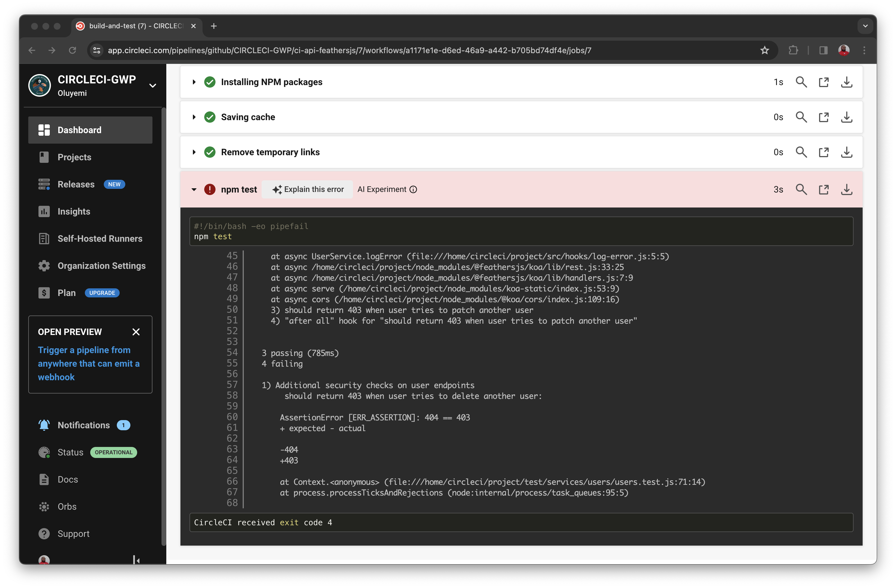The width and height of the screenshot is (896, 588).
Task: Expand the Saving cache step
Action: click(x=194, y=117)
